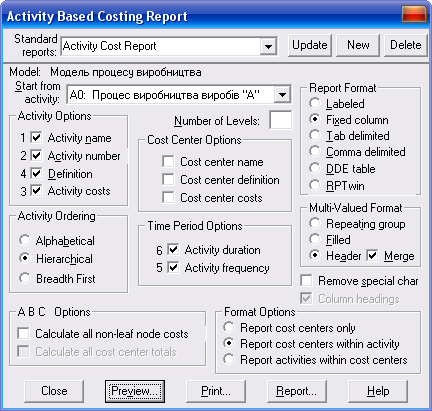Select the Header multi-valued format
This screenshot has height=411, width=432.
[x=314, y=255]
